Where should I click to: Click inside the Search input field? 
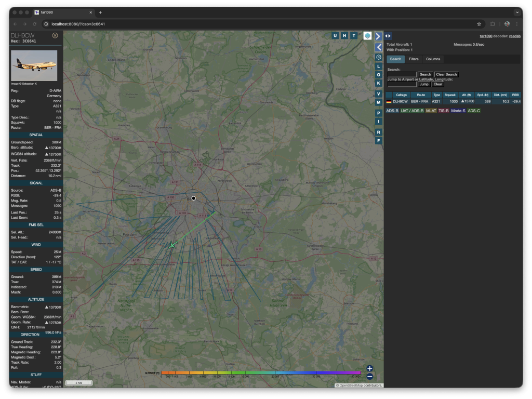tap(402, 74)
